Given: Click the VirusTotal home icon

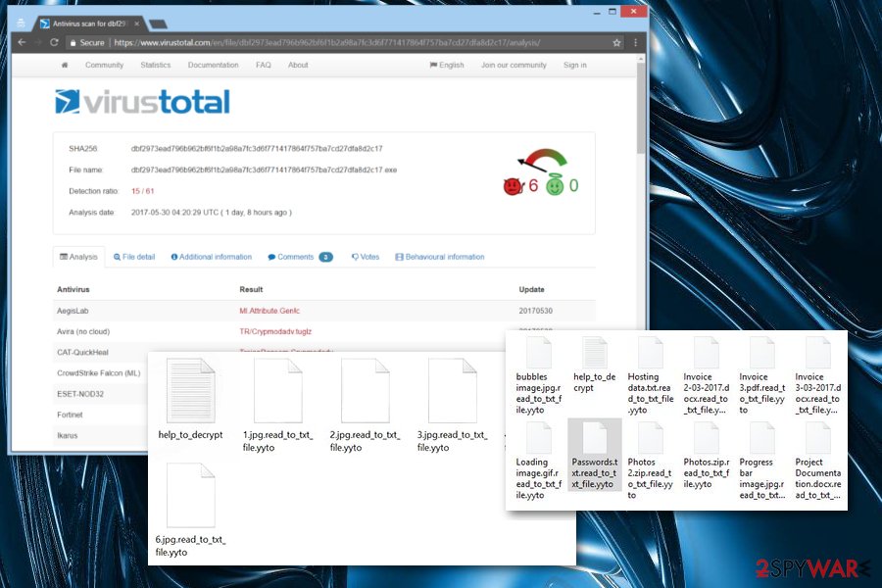Looking at the screenshot, I should click(65, 66).
